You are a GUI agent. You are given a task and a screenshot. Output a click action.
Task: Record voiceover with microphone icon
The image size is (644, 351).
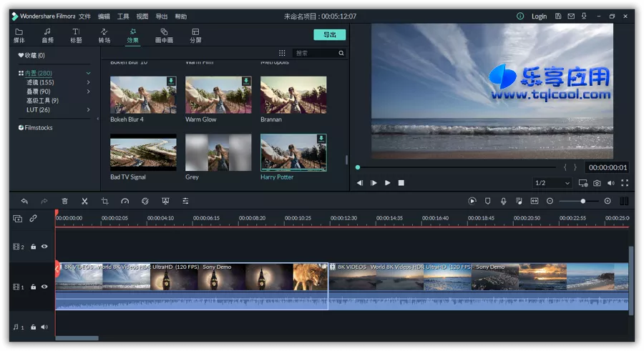(x=503, y=201)
